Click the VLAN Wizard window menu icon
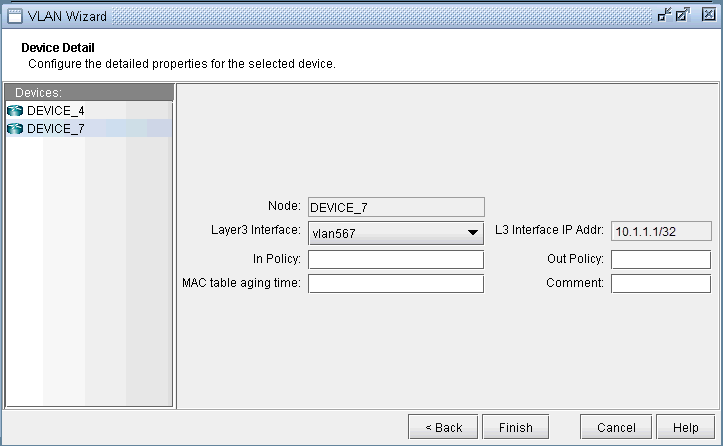The width and height of the screenshot is (723, 446). pos(15,16)
